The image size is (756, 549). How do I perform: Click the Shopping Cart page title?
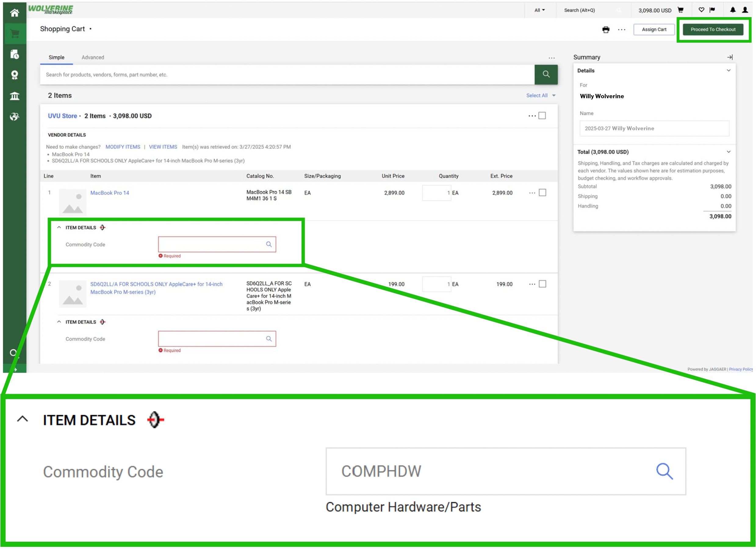pos(62,29)
